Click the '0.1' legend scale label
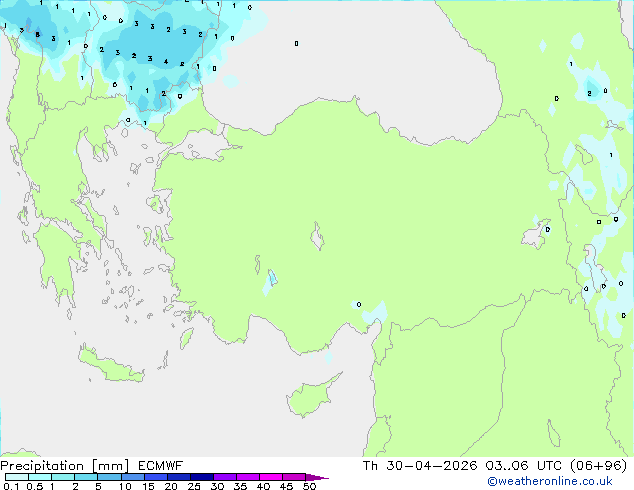 [11, 486]
